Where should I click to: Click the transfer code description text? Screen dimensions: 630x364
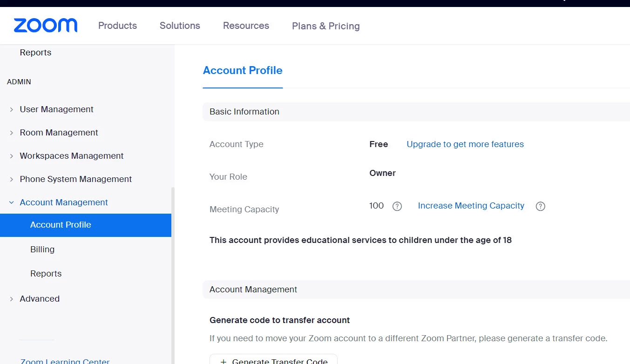point(408,338)
